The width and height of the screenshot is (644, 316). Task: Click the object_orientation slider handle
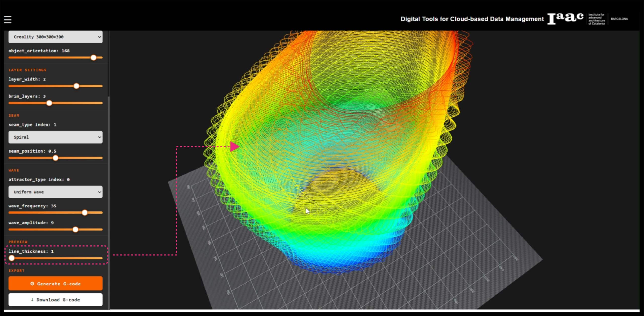click(x=94, y=58)
